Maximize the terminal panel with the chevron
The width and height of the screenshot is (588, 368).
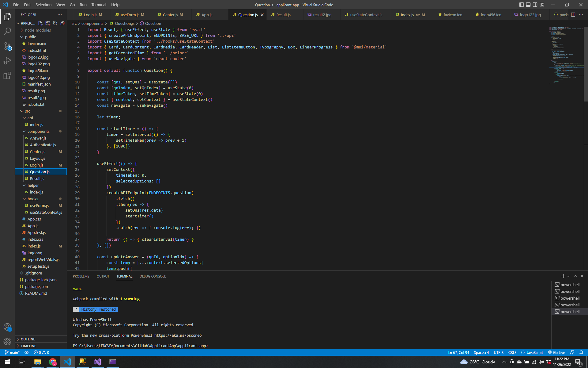click(x=575, y=276)
